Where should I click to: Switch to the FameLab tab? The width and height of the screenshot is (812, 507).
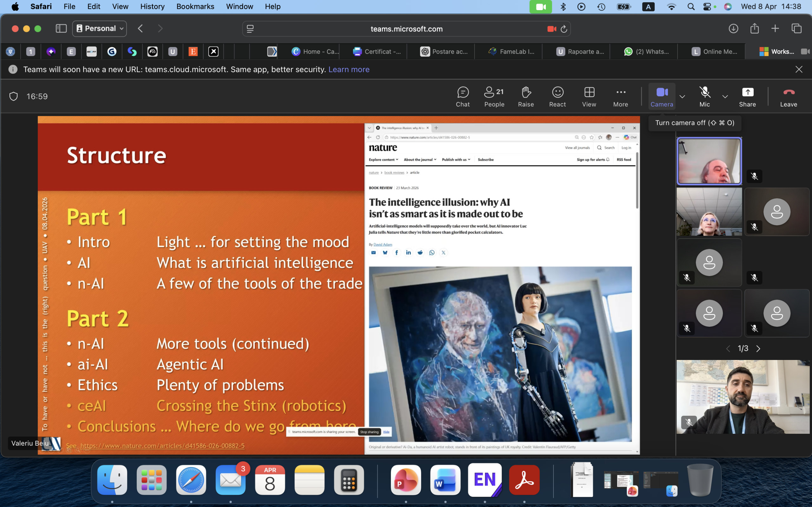[511, 51]
